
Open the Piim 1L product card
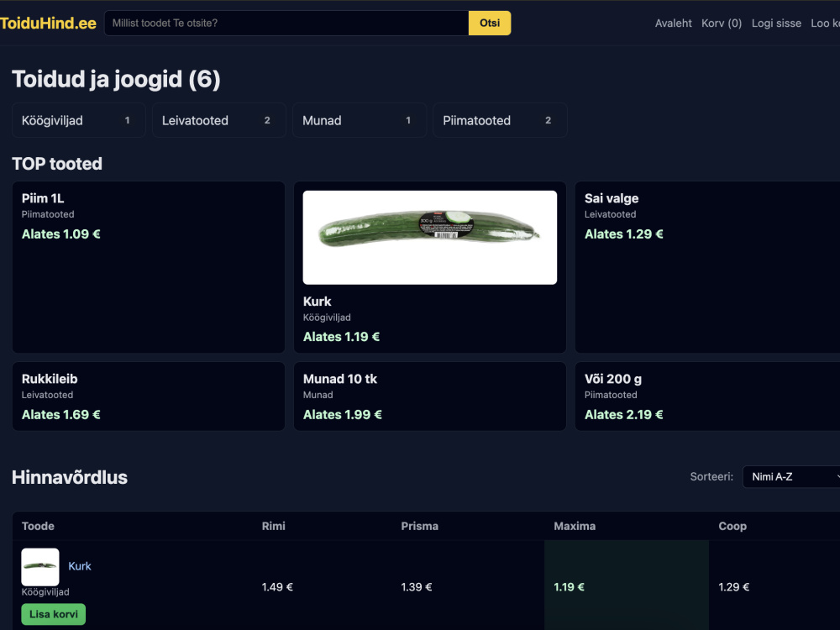pyautogui.click(x=149, y=267)
